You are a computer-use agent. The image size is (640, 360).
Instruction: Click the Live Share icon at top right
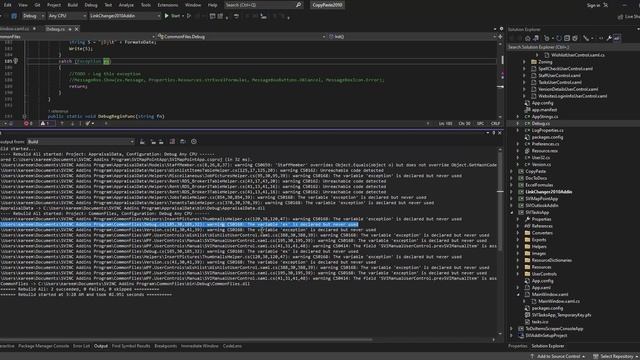click(620, 16)
